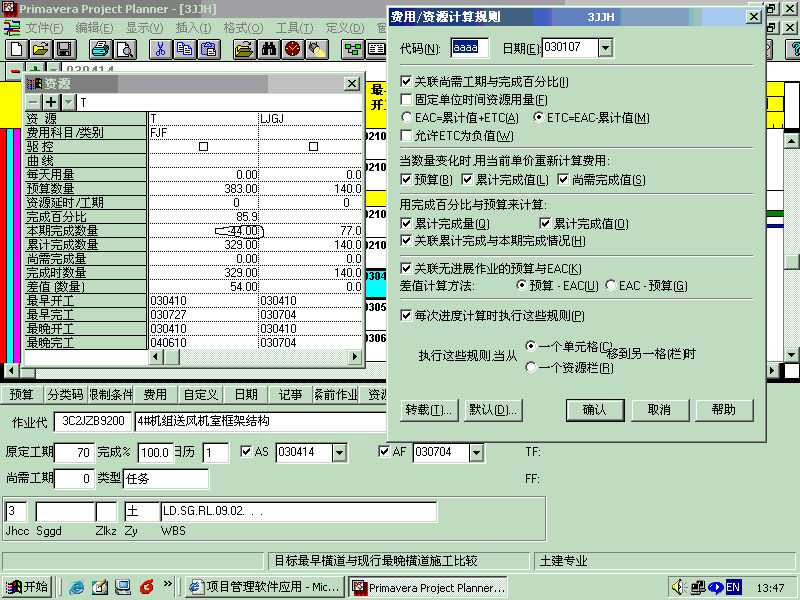Screen dimensions: 800x600
Task: Click the Show Desktop quick launch icon
Action: click(122, 587)
